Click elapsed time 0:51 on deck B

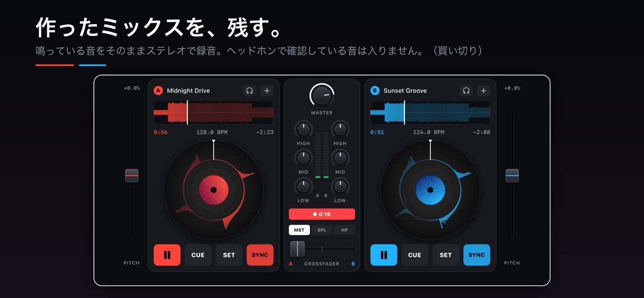click(x=377, y=132)
